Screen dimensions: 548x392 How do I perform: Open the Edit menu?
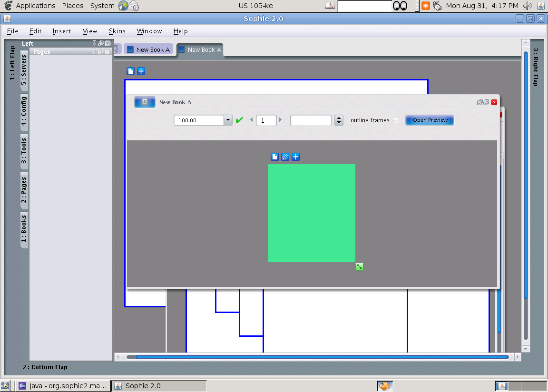35,31
